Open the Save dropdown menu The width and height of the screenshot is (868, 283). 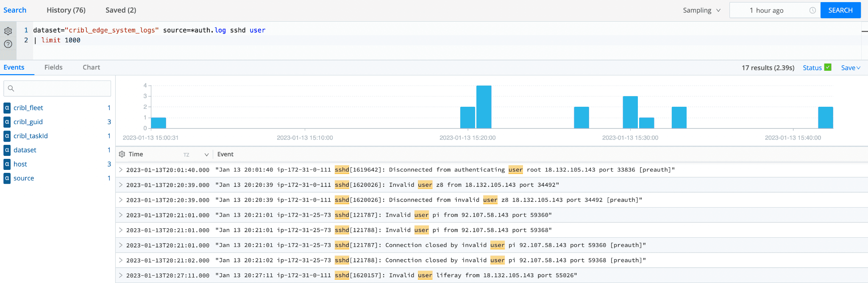click(850, 68)
